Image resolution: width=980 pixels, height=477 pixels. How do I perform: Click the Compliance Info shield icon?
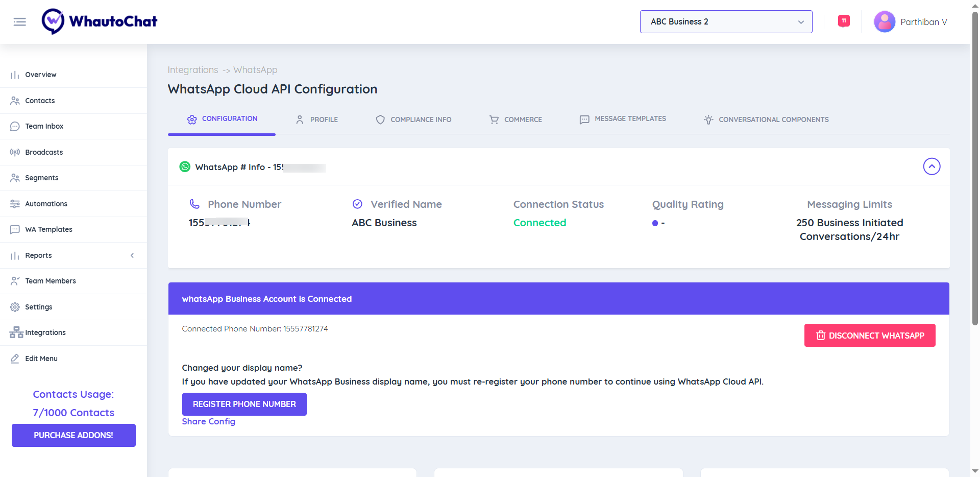click(380, 120)
